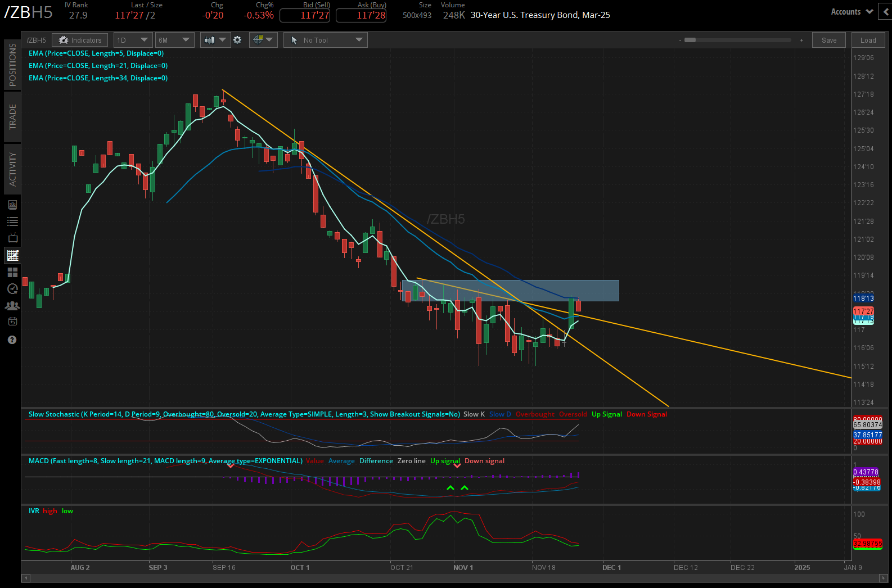The width and height of the screenshot is (892, 588).
Task: Open the watchlist list sidebar icon
Action: [x=12, y=221]
